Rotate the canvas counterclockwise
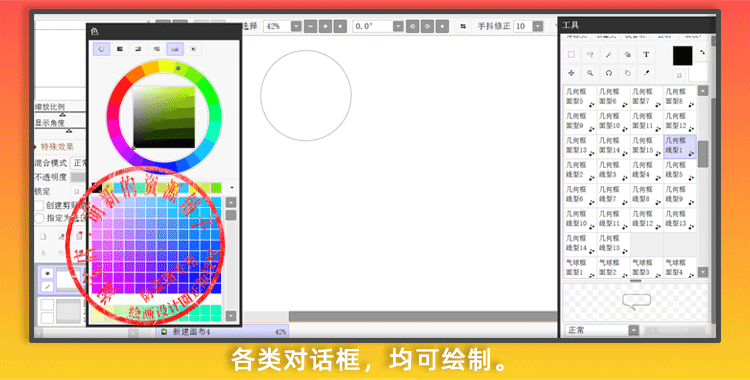Image resolution: width=750 pixels, height=380 pixels. point(412,26)
